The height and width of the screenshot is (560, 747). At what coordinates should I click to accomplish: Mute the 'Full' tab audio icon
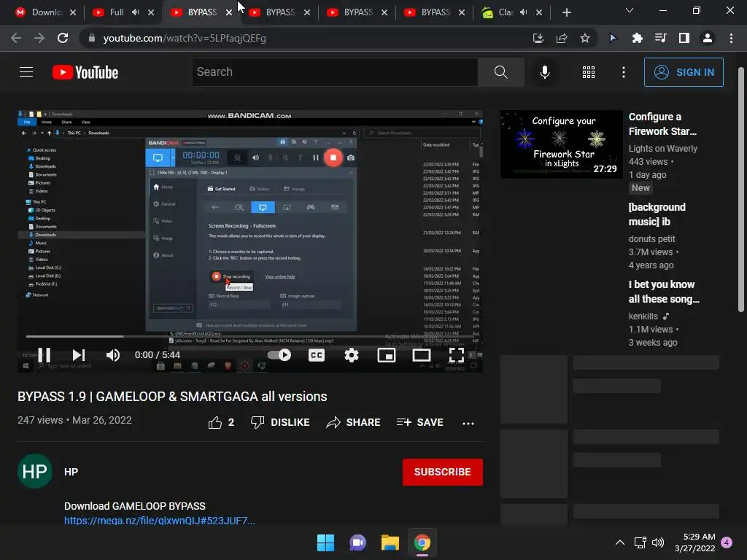click(x=136, y=12)
